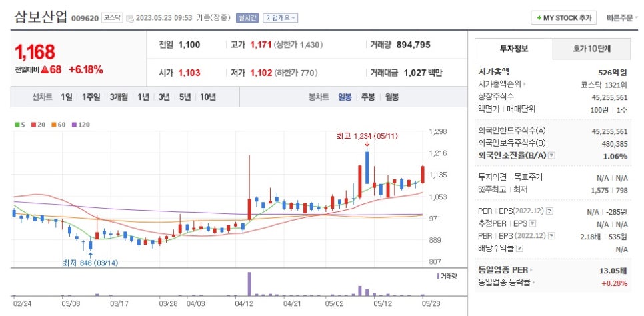
Task: Click the 시가 value 1,103
Action: tap(189, 73)
